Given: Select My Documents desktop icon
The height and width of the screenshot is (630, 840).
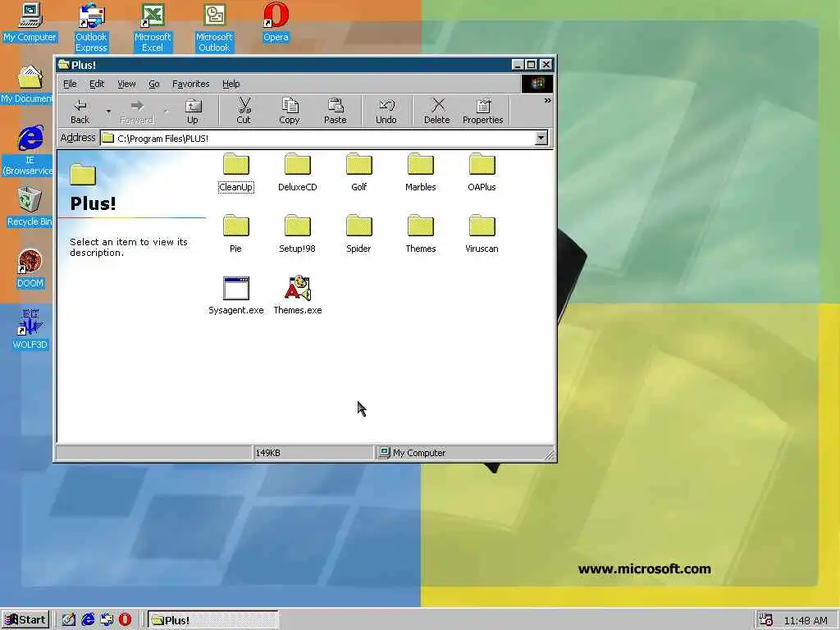Looking at the screenshot, I should click(27, 84).
